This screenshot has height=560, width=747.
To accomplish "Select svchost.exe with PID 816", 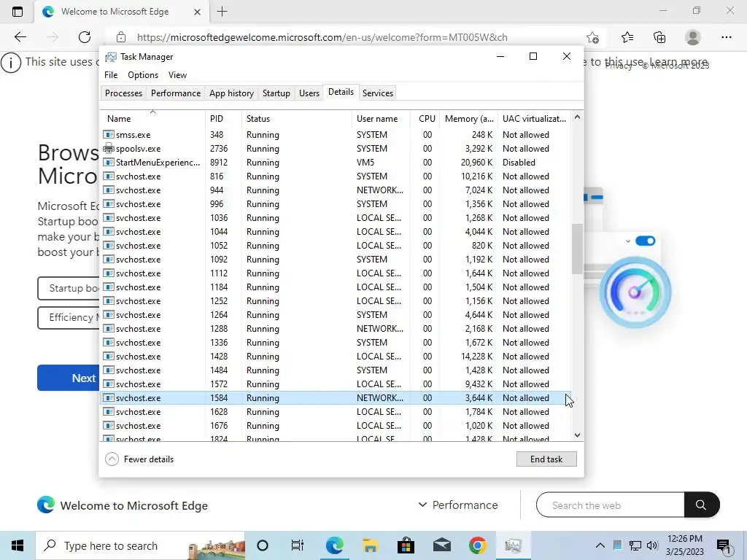I will pos(336,176).
